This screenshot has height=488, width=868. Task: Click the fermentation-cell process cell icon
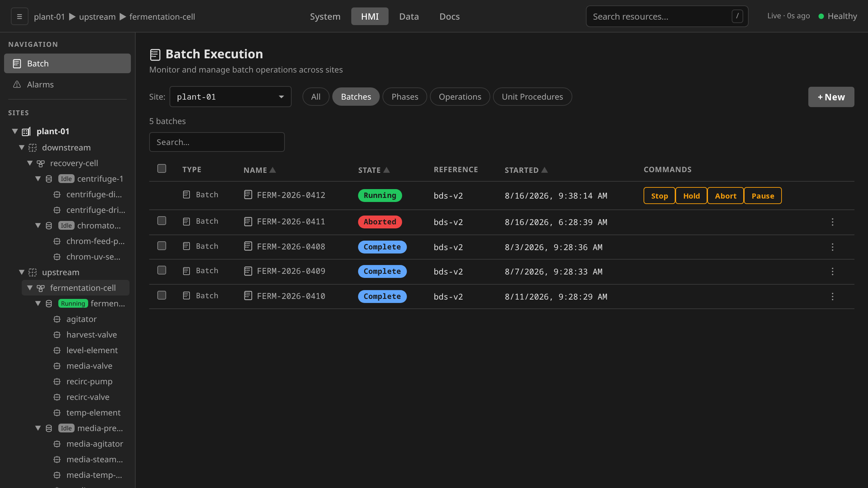tap(41, 288)
